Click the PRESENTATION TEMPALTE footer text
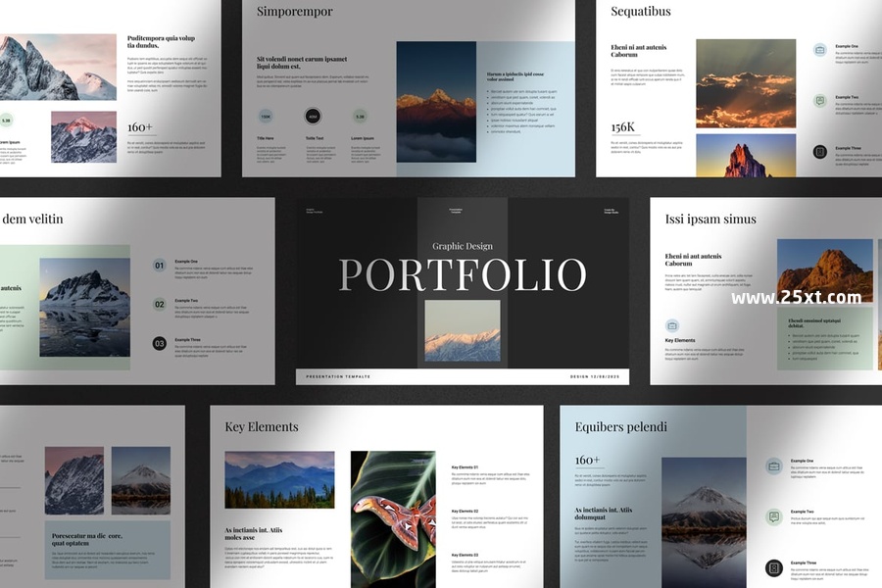Viewport: 882px width, 588px height. (x=338, y=376)
